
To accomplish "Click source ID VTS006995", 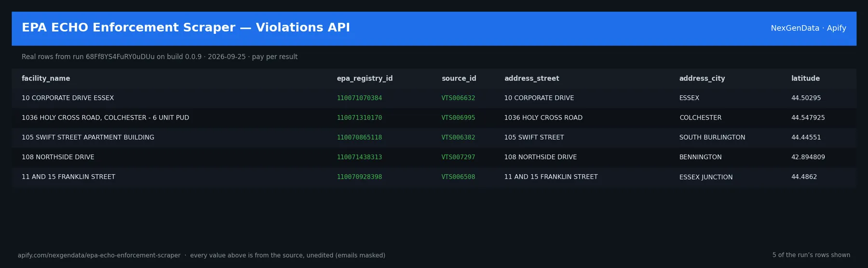I will (458, 118).
